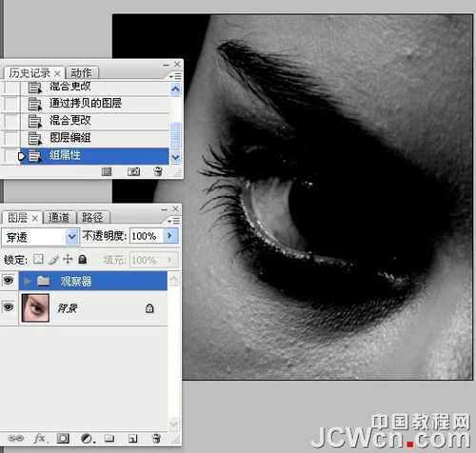Create a new layer icon
Image resolution: width=476 pixels, height=453 pixels.
point(133,439)
